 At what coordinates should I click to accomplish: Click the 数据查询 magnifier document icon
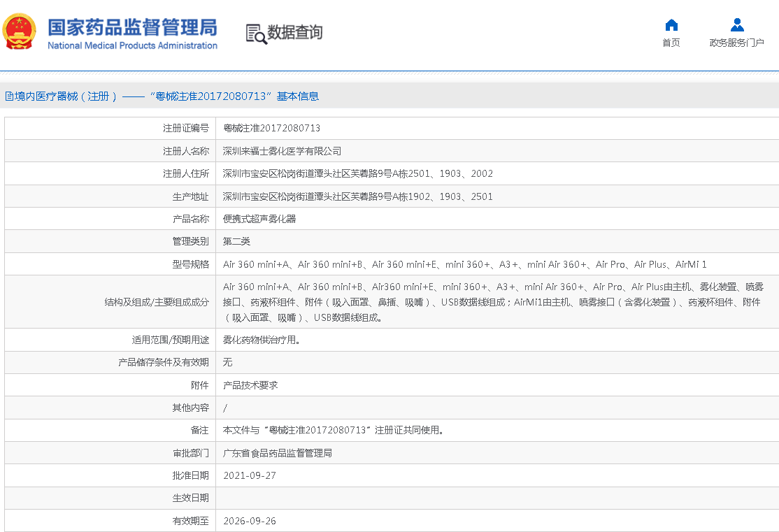pyautogui.click(x=256, y=33)
